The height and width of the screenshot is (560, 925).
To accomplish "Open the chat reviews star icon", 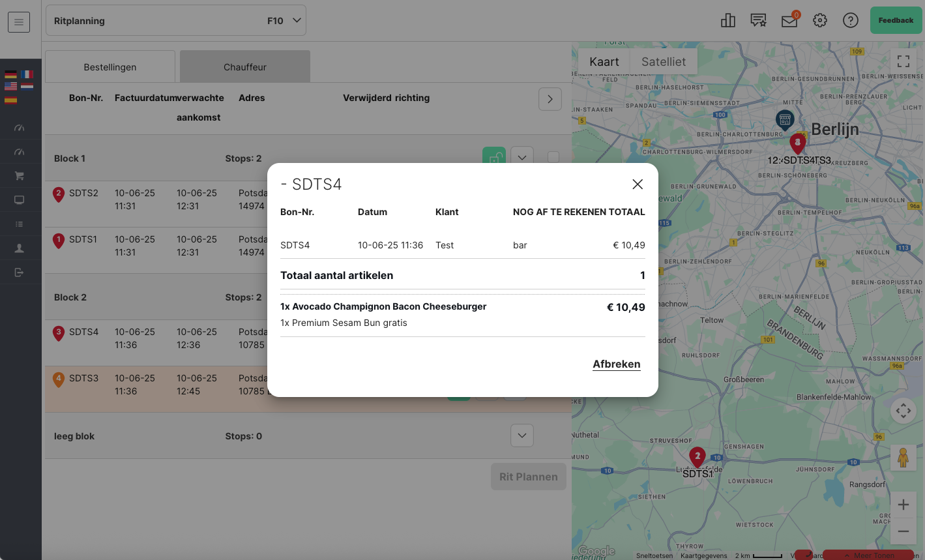I will point(758,21).
